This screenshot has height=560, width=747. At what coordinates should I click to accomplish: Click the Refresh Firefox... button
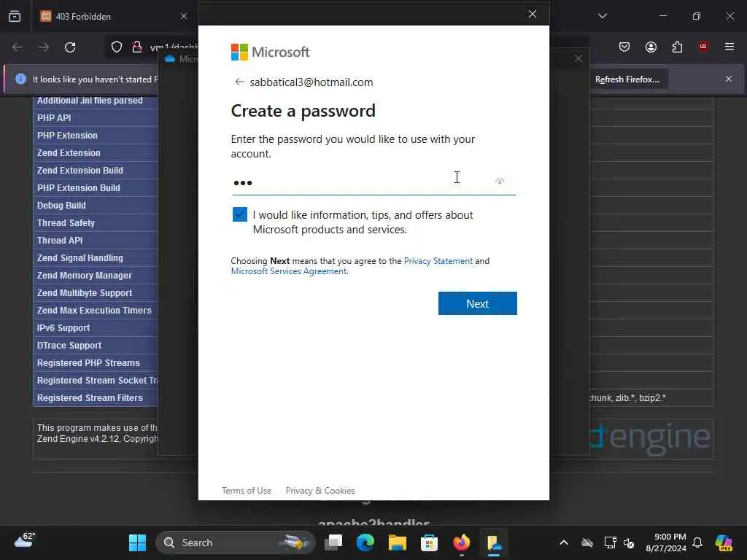coord(627,79)
